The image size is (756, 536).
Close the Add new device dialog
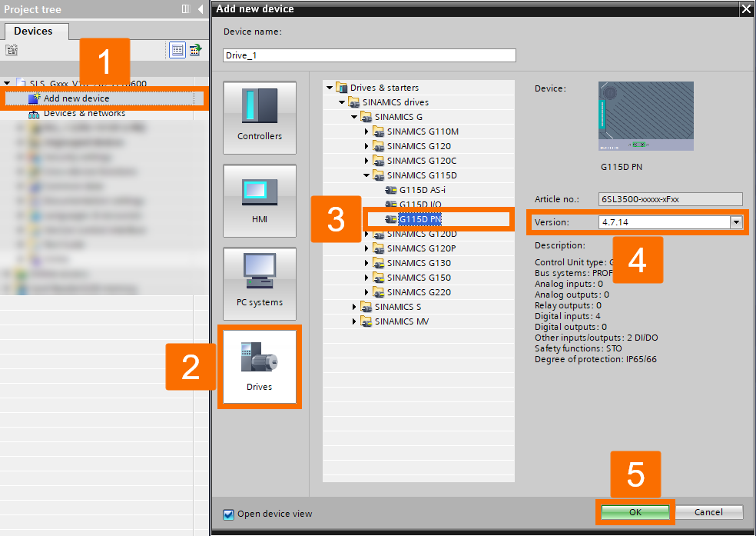(745, 9)
